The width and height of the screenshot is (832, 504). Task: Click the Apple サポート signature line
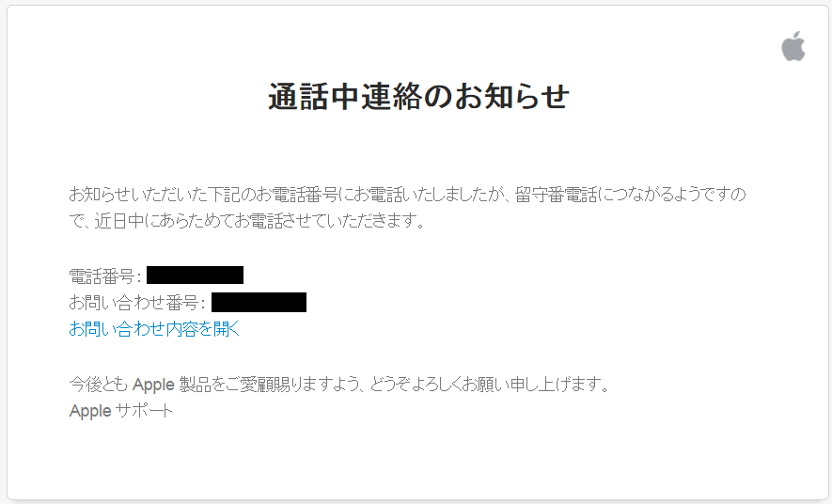(121, 411)
